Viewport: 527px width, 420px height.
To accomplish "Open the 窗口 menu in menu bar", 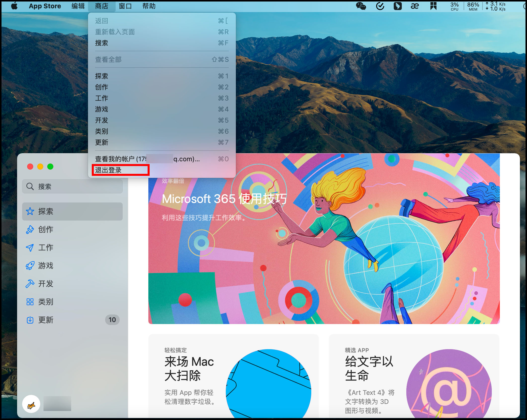I will pos(125,6).
